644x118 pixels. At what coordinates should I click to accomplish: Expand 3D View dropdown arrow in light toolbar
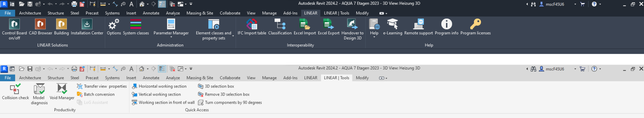click(x=148, y=69)
